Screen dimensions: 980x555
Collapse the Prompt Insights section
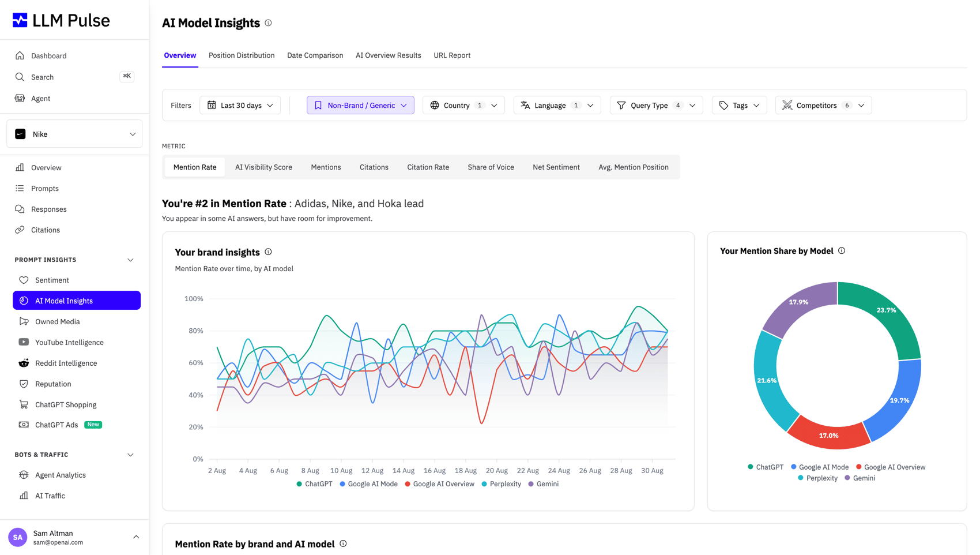pyautogui.click(x=130, y=260)
